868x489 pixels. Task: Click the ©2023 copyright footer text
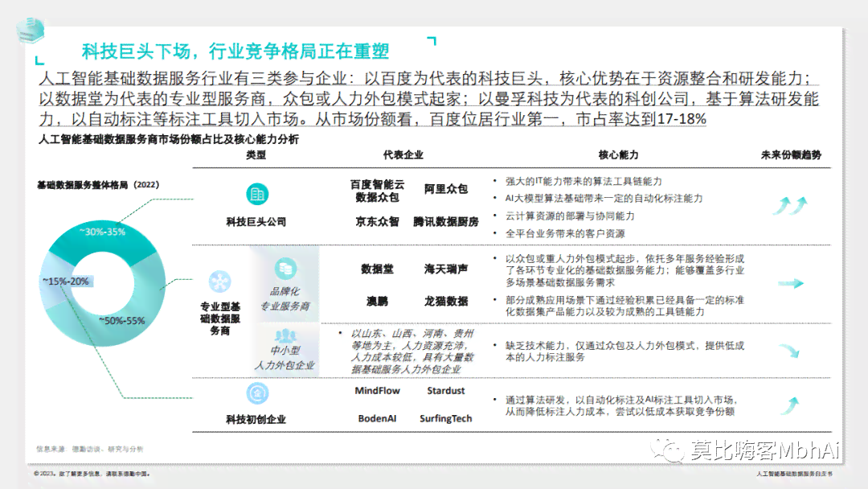[92, 474]
